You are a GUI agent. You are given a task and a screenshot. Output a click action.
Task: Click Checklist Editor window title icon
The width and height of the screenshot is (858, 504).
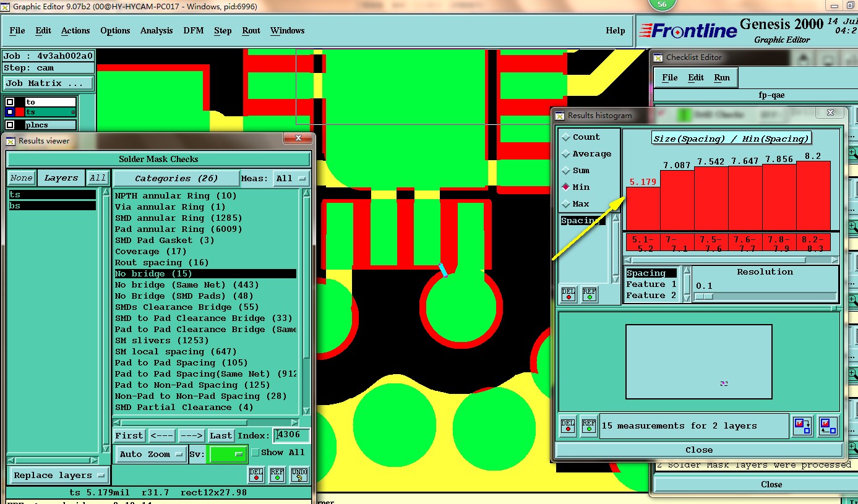coord(658,57)
